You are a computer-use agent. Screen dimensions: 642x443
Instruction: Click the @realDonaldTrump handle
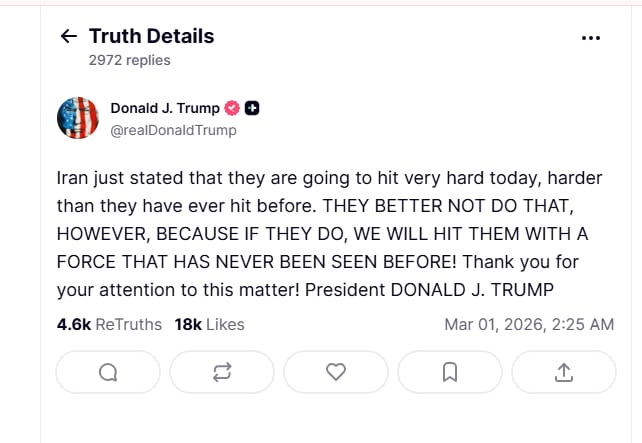click(173, 130)
